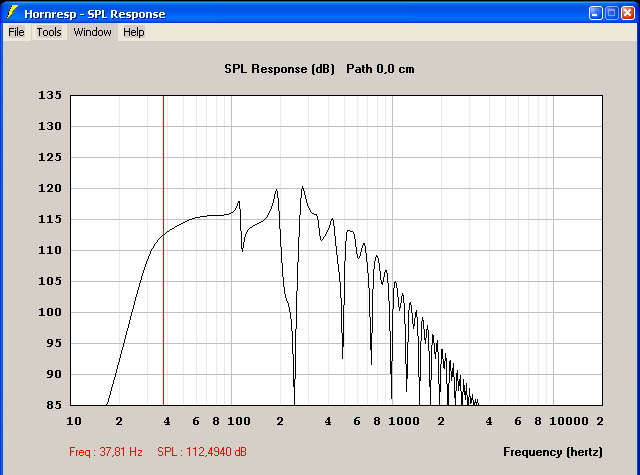This screenshot has width=640, height=475.
Task: Click the 'Frequency (hertz)' axis label
Action: click(553, 452)
